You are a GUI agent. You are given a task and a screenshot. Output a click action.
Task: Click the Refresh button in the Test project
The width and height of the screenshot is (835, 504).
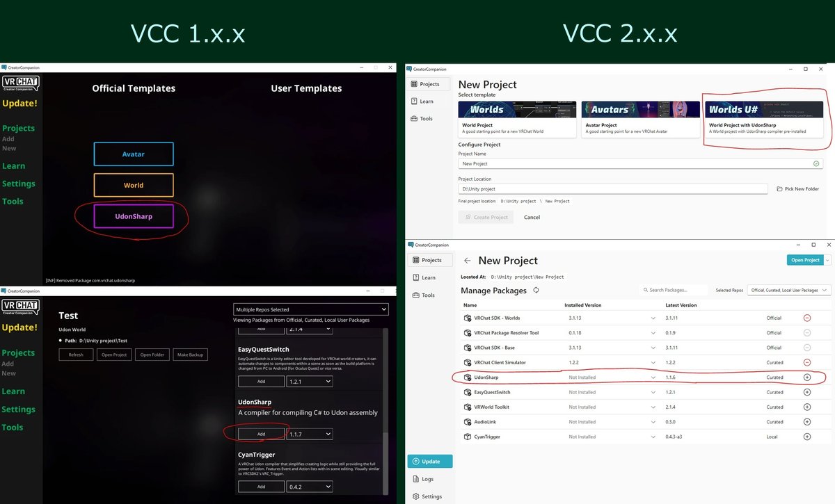[76, 355]
